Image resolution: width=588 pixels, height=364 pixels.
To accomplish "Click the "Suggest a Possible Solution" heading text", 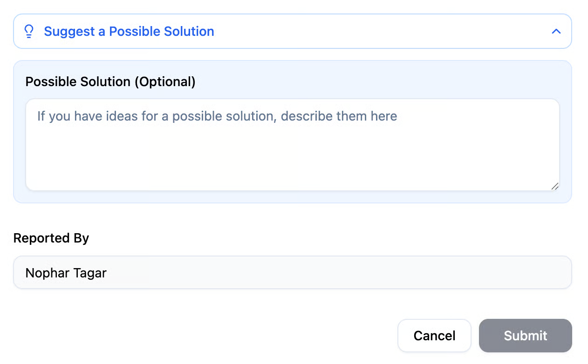I will [129, 31].
